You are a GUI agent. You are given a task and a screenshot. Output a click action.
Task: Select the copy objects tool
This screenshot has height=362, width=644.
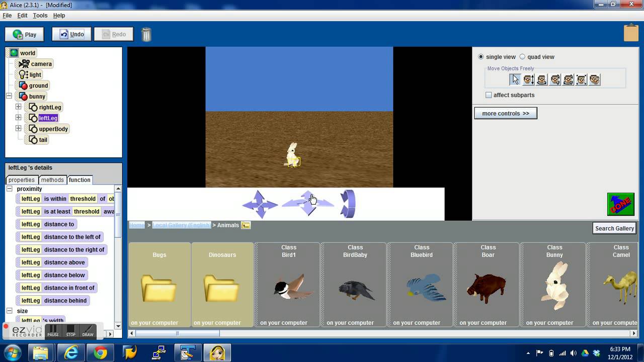tap(595, 79)
